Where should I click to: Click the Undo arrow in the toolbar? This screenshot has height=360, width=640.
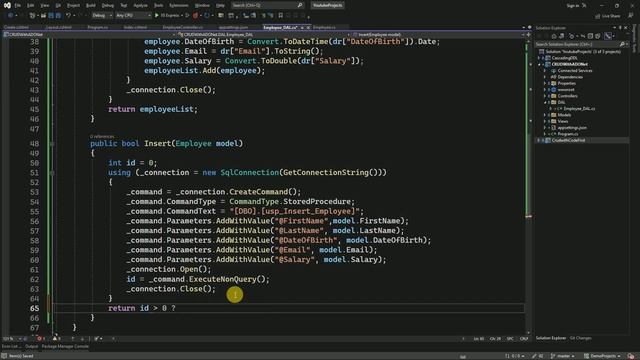(x=69, y=16)
